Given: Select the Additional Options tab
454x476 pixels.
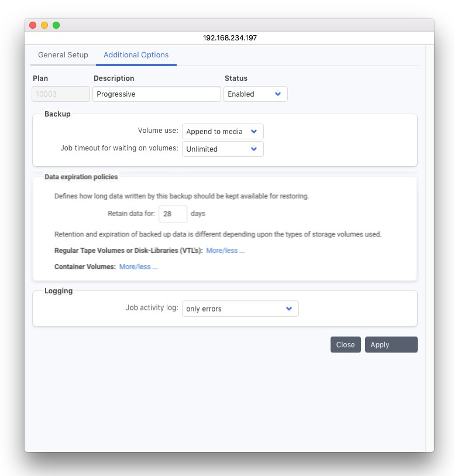Looking at the screenshot, I should pos(136,55).
